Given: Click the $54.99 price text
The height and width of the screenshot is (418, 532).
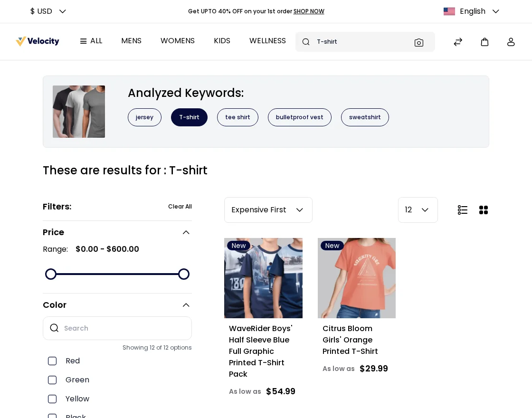Looking at the screenshot, I should [x=281, y=391].
